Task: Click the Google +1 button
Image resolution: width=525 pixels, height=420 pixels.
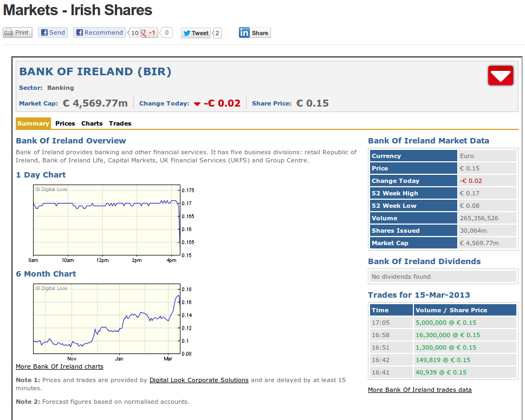Action: 149,32
